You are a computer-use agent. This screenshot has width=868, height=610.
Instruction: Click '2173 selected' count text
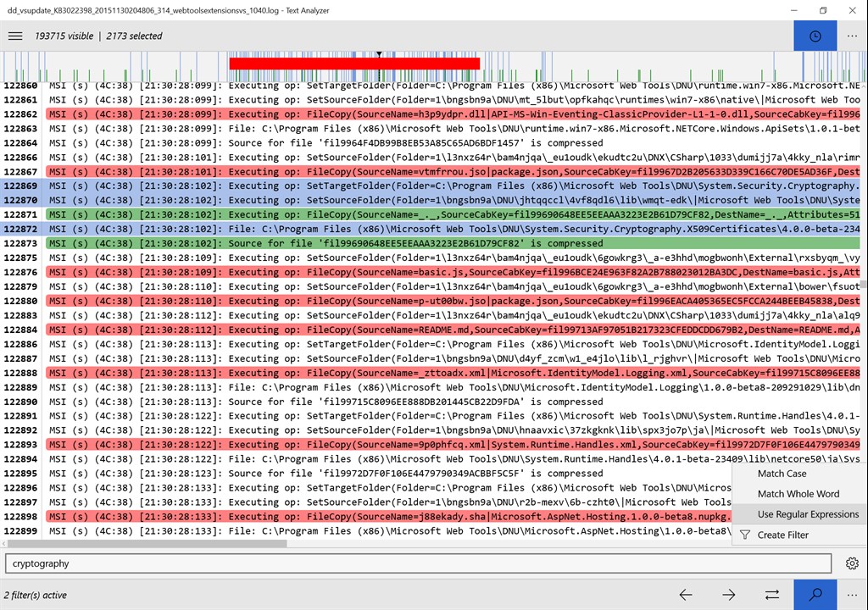(x=134, y=36)
